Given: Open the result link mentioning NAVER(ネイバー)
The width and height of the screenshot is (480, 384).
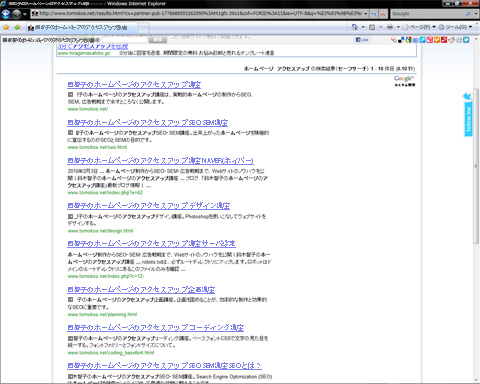Looking at the screenshot, I should [160, 161].
